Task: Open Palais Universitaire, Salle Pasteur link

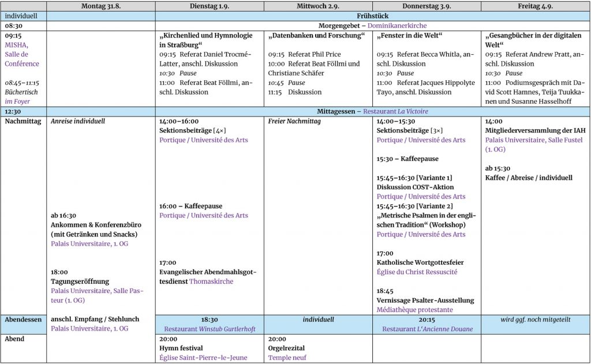Action: [x=97, y=296]
